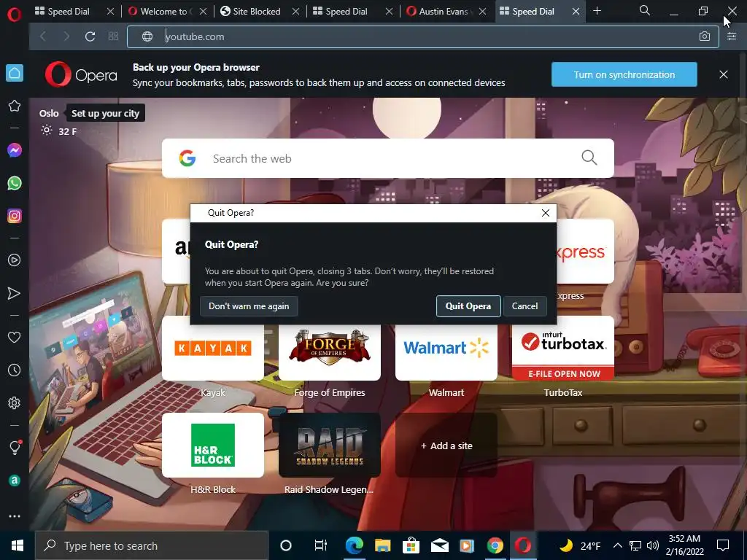
Task: Open WhatsApp in the sidebar
Action: (15, 183)
